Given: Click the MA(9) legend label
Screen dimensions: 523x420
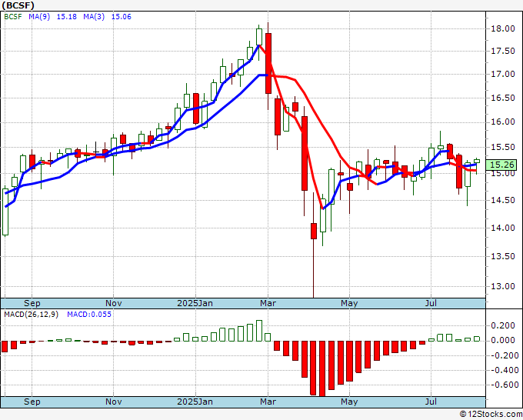Looking at the screenshot, I should (x=39, y=17).
